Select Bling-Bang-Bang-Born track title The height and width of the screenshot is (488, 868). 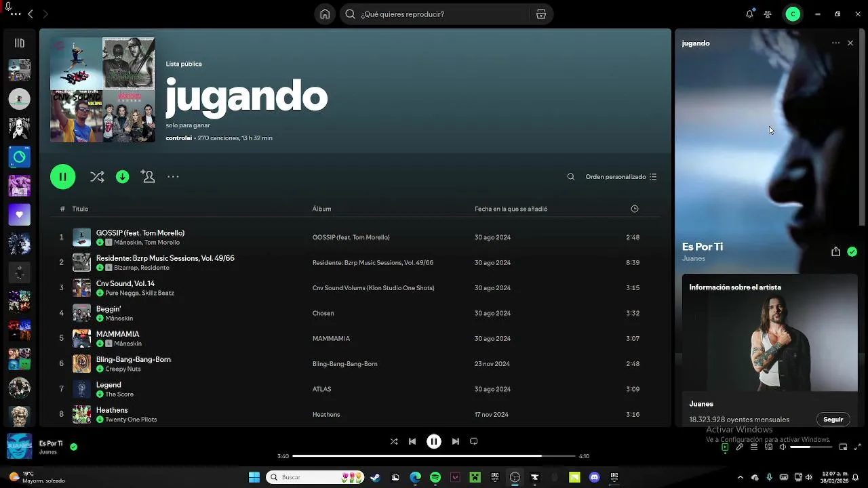(x=133, y=359)
